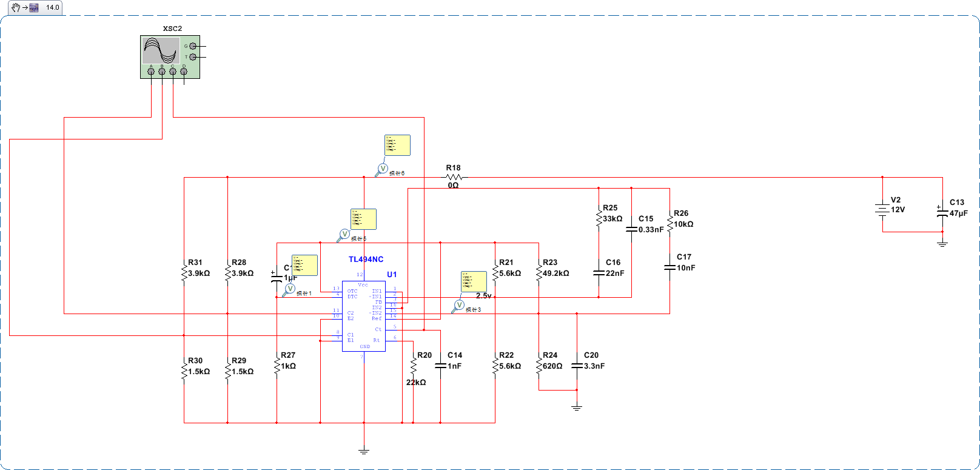Click ground symbol below the TL494NC chip
This screenshot has width=980, height=470.
[x=364, y=450]
